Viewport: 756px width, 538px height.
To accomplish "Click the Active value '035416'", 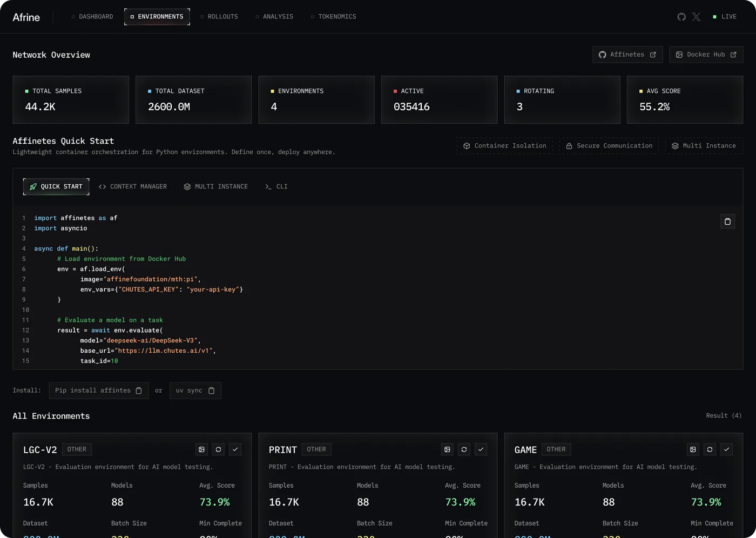I will tap(411, 107).
